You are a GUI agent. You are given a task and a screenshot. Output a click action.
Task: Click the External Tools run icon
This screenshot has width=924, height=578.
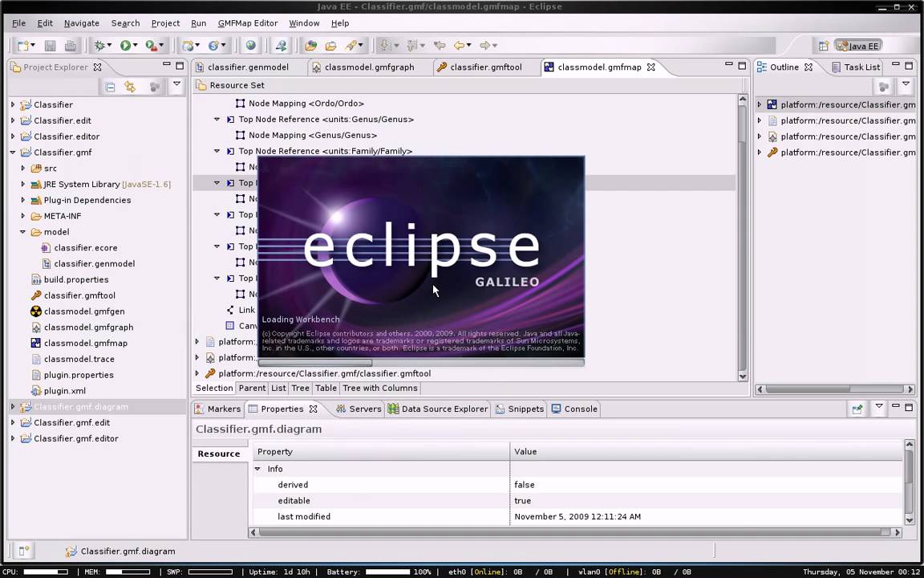pos(151,46)
